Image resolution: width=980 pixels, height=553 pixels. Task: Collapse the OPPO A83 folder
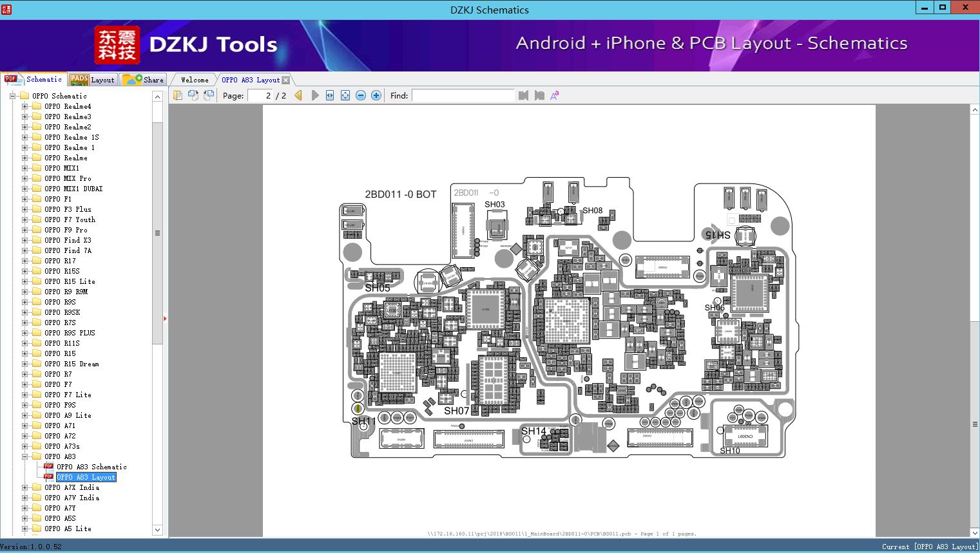[24, 456]
